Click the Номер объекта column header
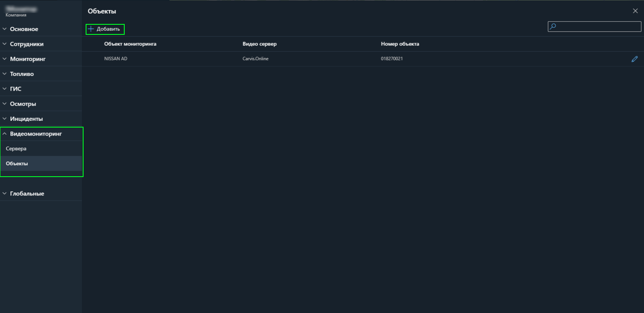 pyautogui.click(x=400, y=44)
